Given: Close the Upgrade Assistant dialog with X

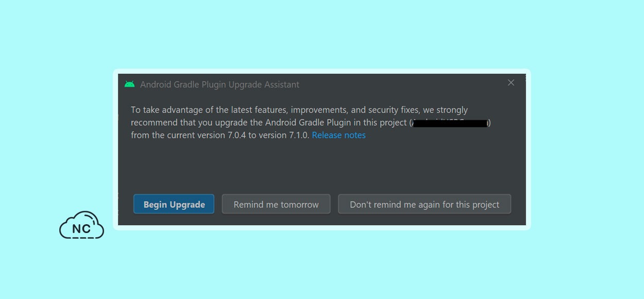Looking at the screenshot, I should coord(511,82).
